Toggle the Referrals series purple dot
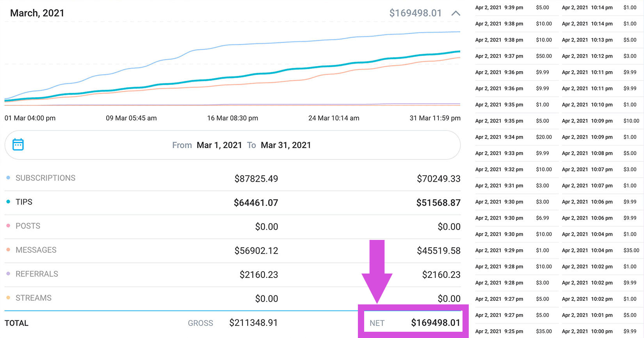The height and width of the screenshot is (338, 644). (x=8, y=274)
